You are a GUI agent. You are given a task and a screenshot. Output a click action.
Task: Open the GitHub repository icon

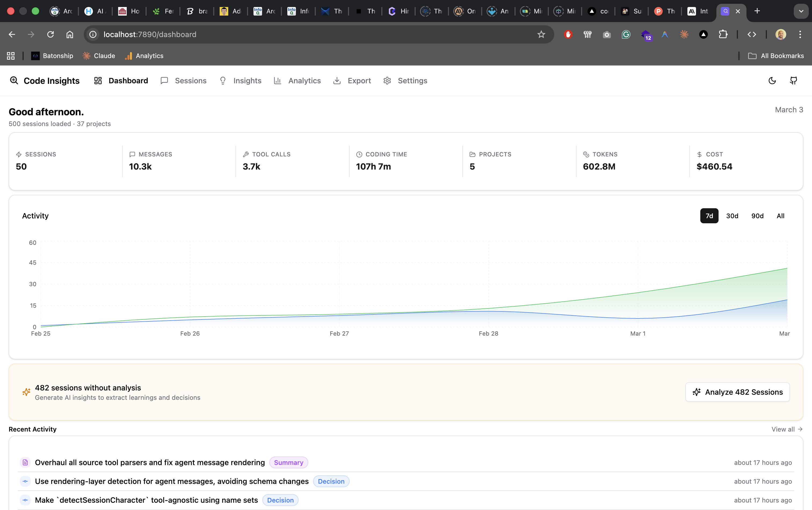pyautogui.click(x=793, y=80)
